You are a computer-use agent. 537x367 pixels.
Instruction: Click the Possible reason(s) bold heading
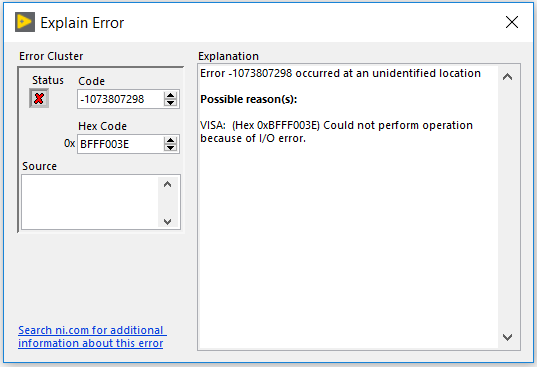click(249, 99)
